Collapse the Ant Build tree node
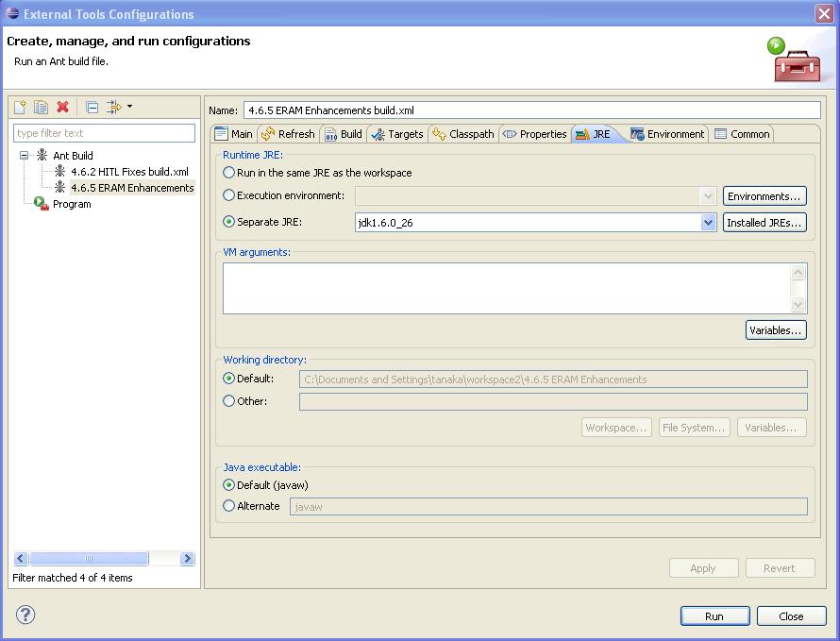Image resolution: width=840 pixels, height=641 pixels. (25, 156)
